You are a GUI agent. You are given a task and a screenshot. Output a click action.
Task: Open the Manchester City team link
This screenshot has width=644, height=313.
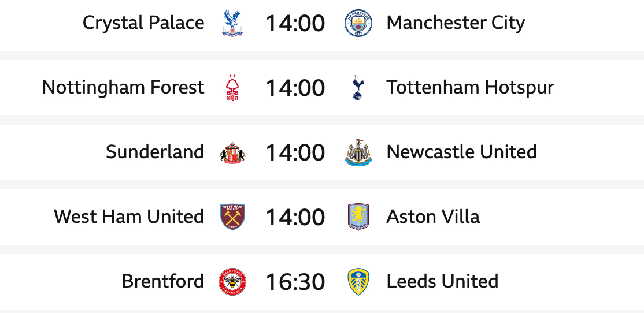(x=456, y=23)
